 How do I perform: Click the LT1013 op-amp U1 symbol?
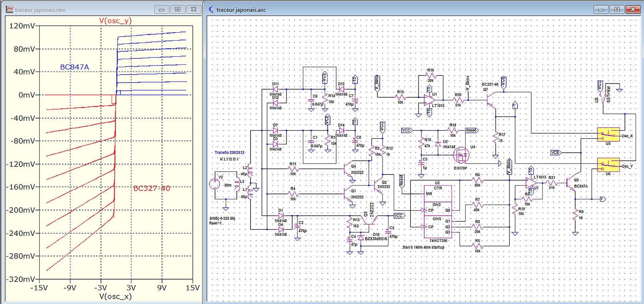coord(429,100)
